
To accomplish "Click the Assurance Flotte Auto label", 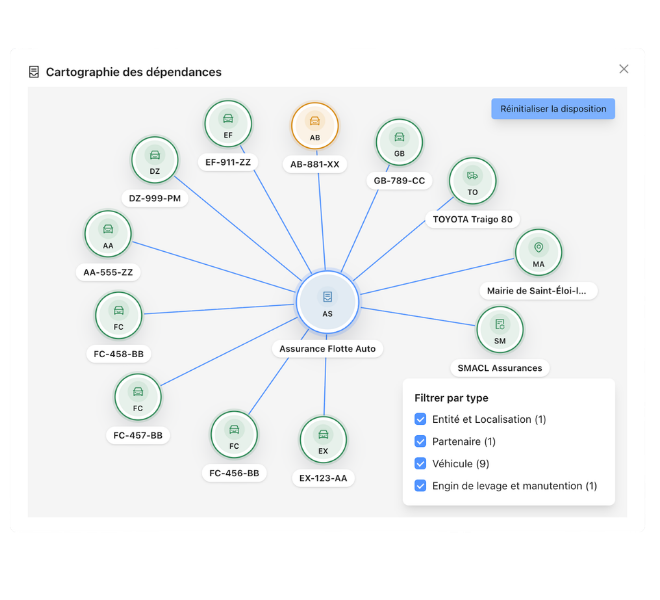I will (327, 349).
